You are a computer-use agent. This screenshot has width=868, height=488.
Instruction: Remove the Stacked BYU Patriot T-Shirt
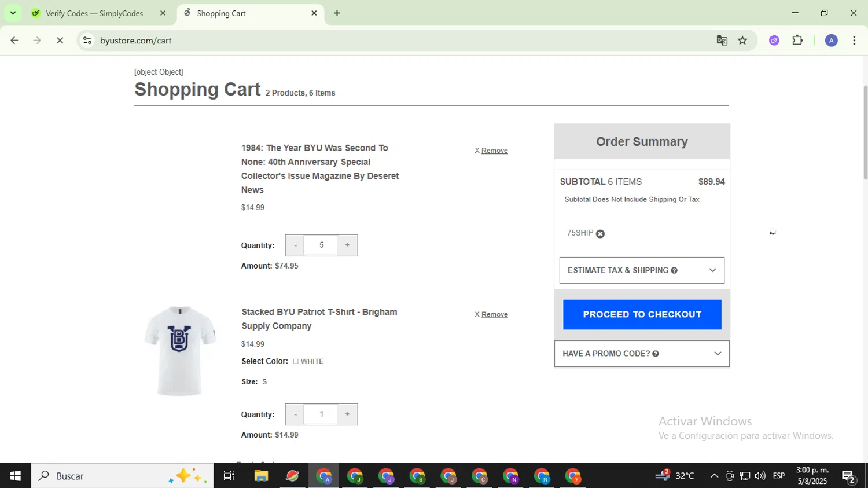[x=494, y=314]
